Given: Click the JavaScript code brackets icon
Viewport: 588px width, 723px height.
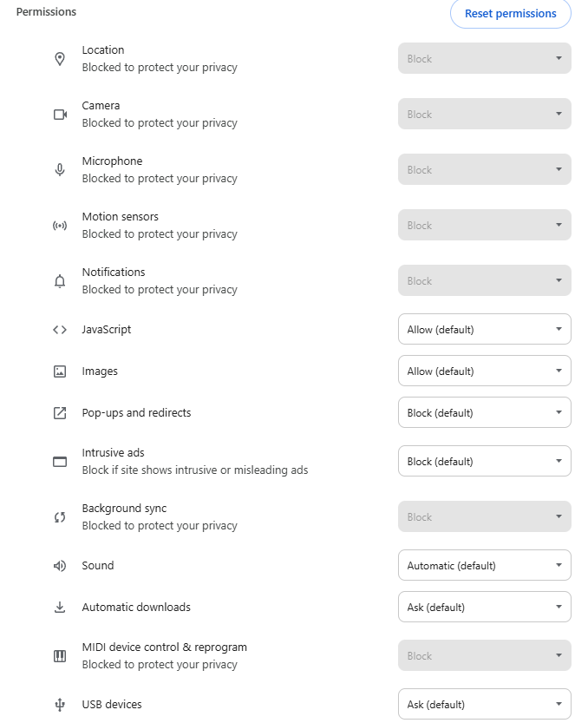Looking at the screenshot, I should point(60,330).
